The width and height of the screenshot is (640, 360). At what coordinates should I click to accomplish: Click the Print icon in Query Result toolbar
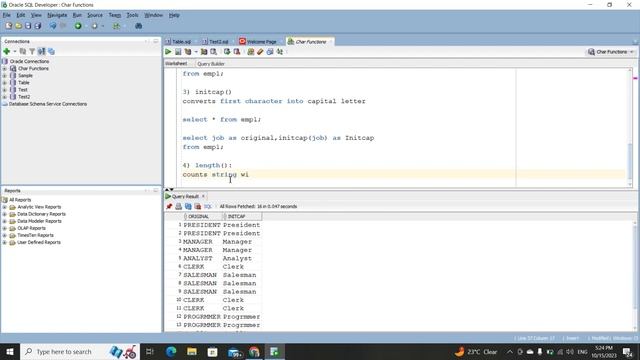coord(178,207)
